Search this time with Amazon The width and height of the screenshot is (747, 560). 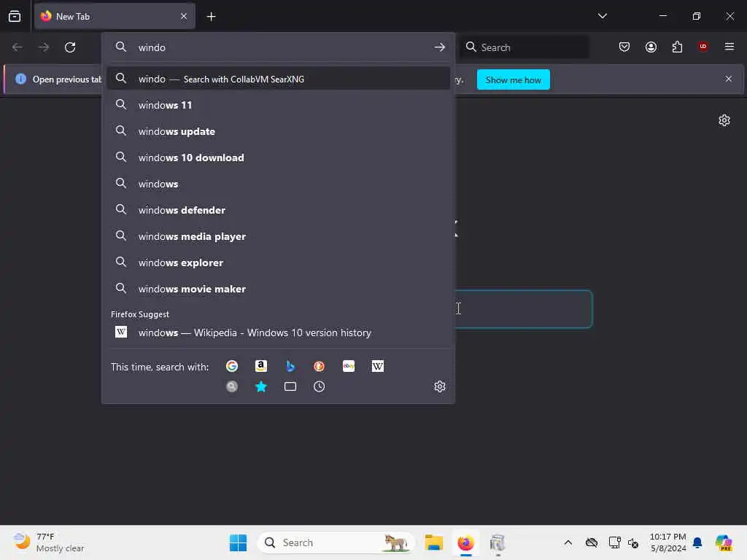tap(261, 366)
